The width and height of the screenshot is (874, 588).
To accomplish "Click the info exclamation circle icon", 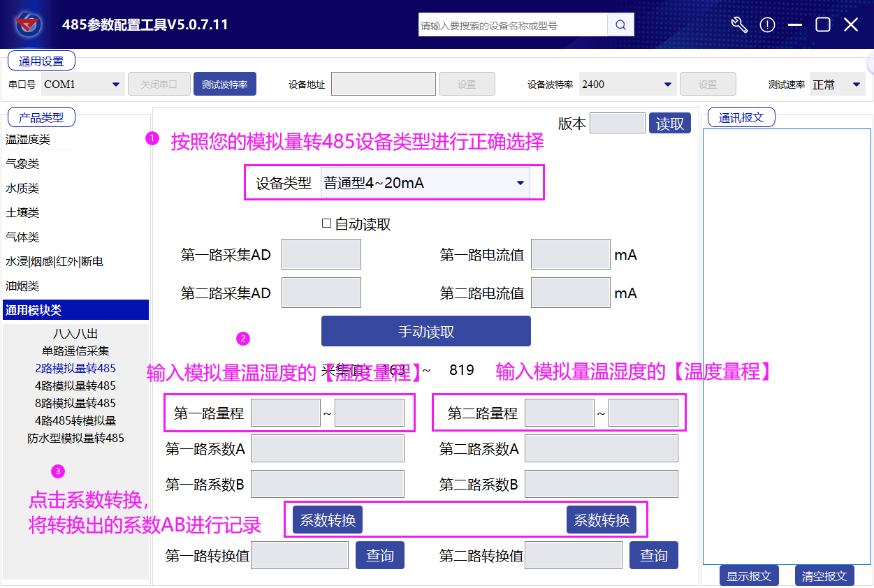I will point(767,25).
